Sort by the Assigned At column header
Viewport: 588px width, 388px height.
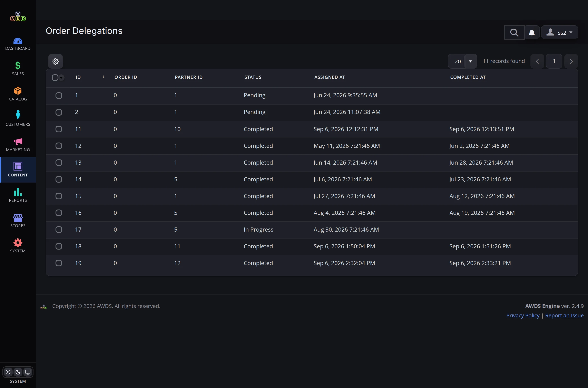330,77
